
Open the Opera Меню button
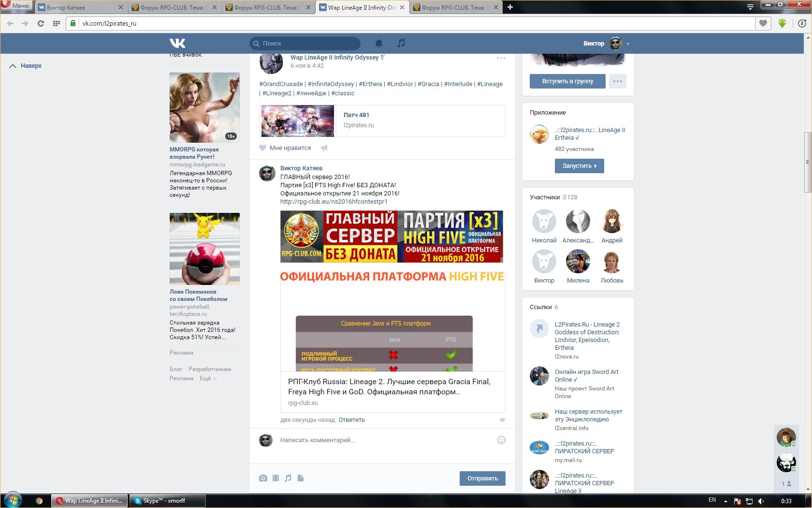tap(16, 6)
